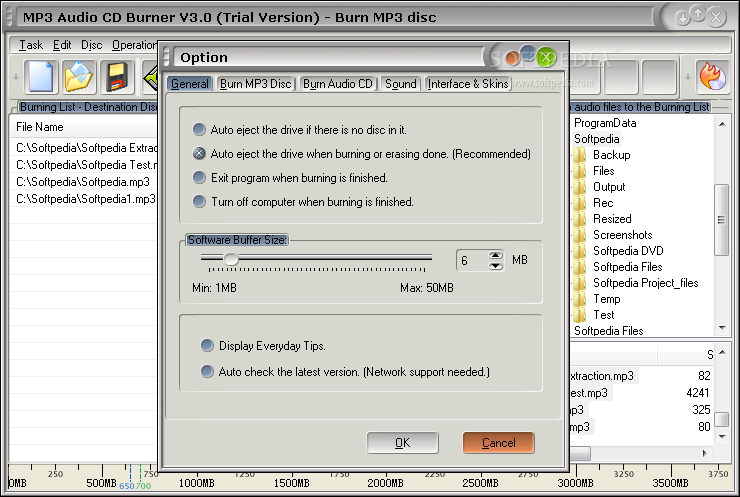Click the Output folder icon
740x497 pixels.
click(580, 187)
